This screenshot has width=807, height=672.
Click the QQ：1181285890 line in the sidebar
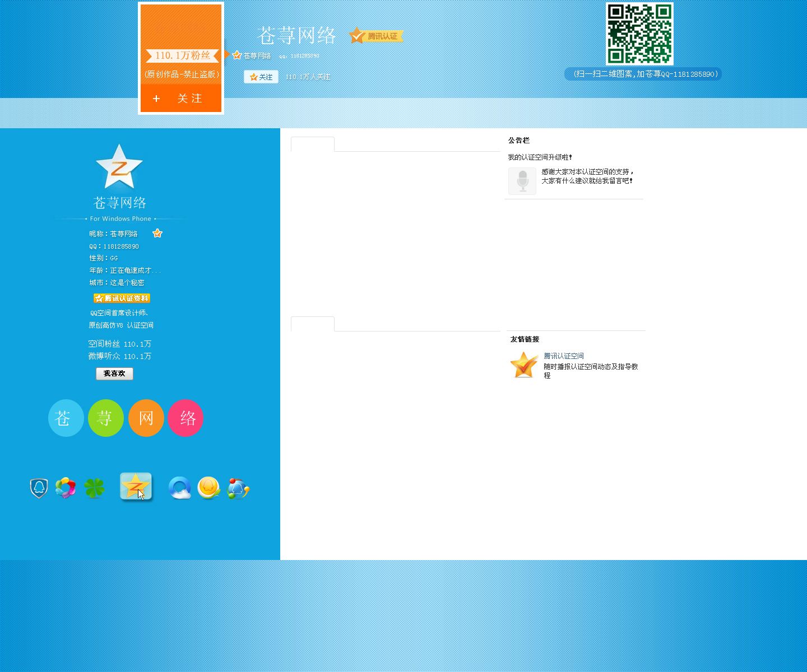pyautogui.click(x=114, y=246)
